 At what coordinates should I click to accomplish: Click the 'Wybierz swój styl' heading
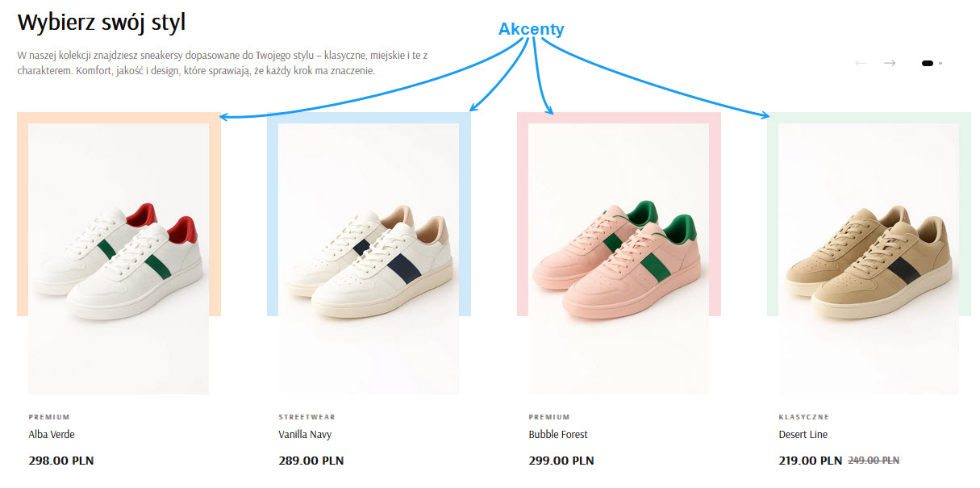pos(102,23)
